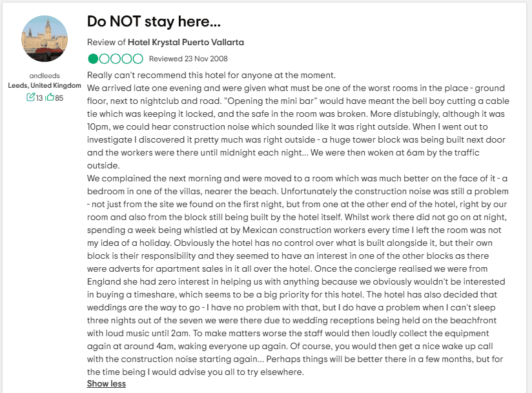
Task: Click the fifth rating bubble
Action: pos(138,59)
